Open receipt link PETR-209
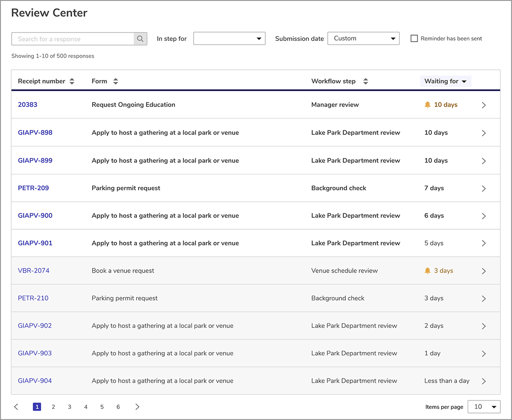The height and width of the screenshot is (420, 512). pyautogui.click(x=34, y=188)
